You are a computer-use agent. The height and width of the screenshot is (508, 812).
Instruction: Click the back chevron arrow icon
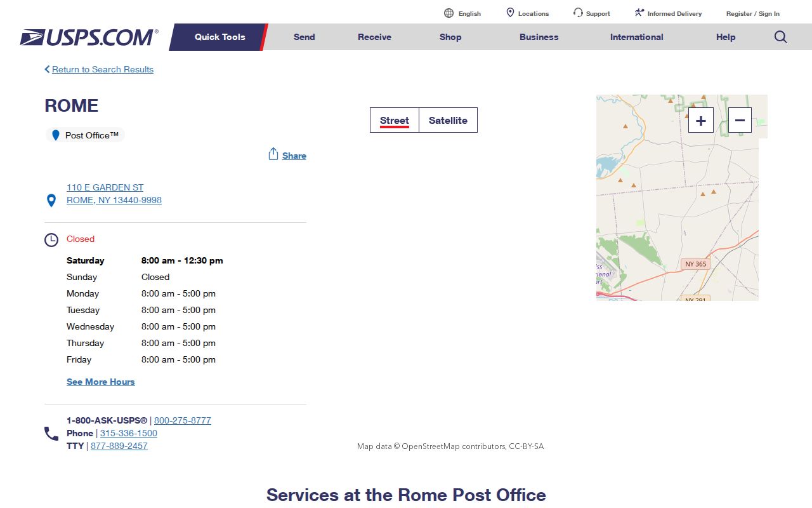coord(47,69)
